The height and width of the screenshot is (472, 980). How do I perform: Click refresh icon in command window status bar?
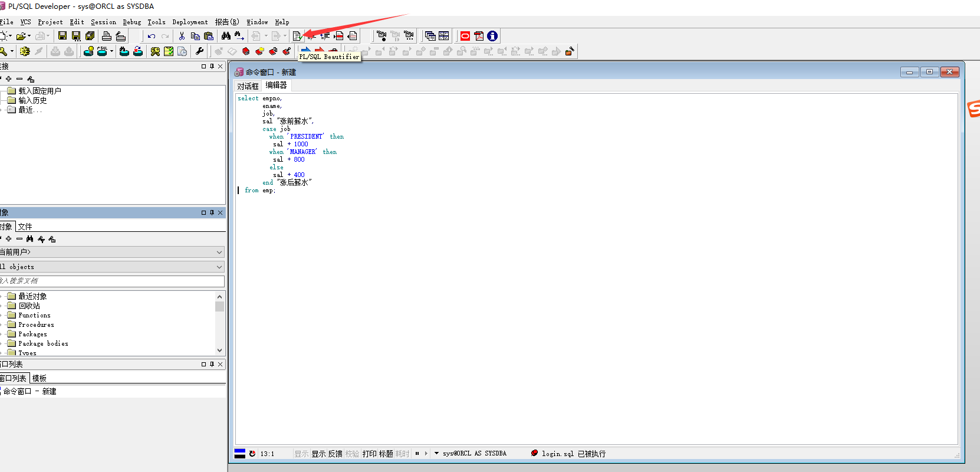(x=252, y=454)
